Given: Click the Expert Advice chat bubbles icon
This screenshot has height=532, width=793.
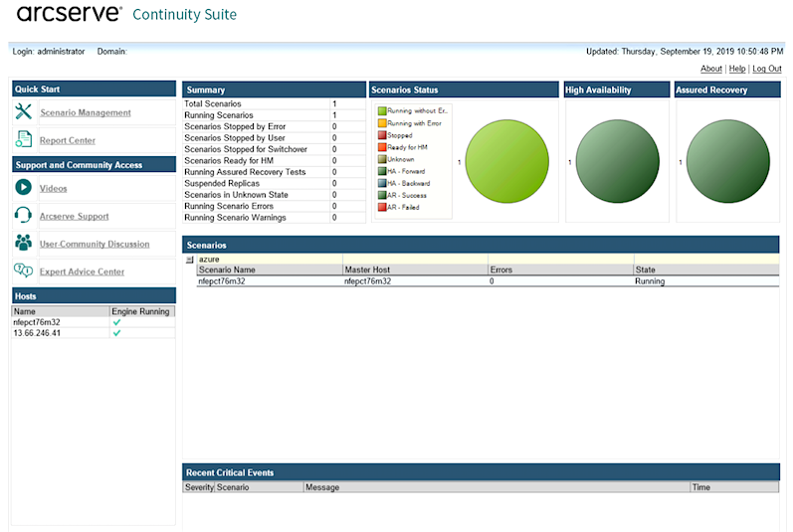Looking at the screenshot, I should point(23,270).
